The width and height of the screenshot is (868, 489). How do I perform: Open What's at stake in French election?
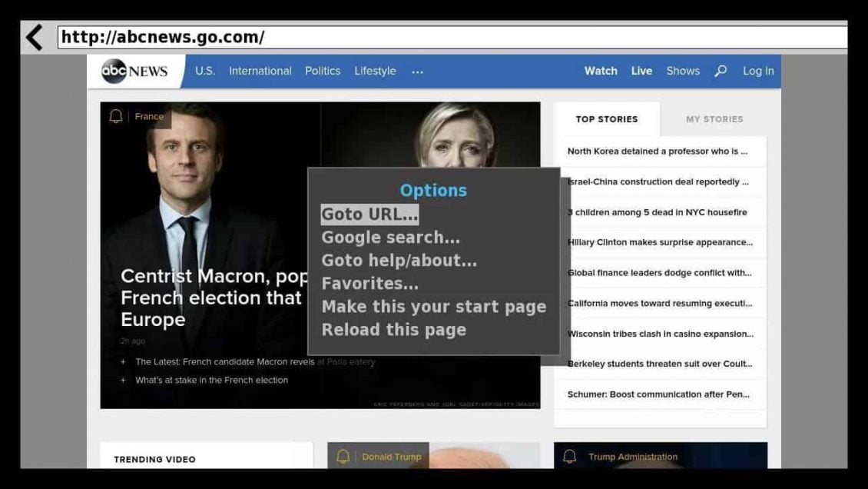pyautogui.click(x=211, y=380)
